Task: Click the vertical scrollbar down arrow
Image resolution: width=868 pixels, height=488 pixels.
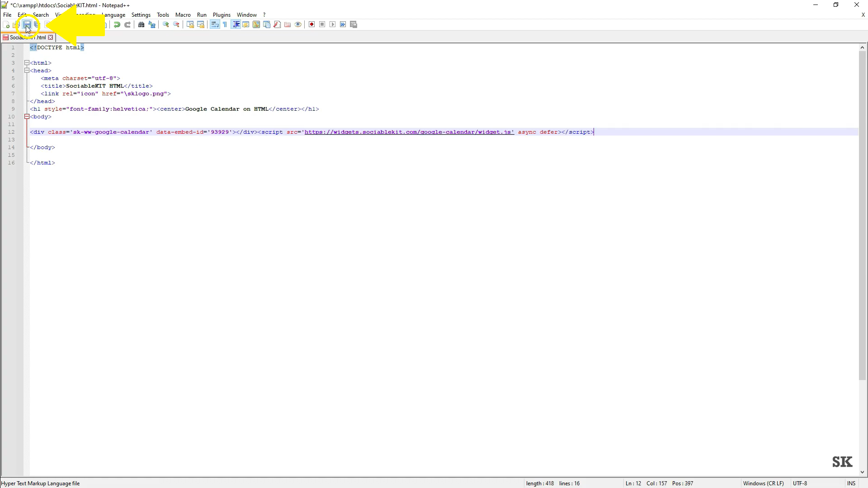Action: (862, 472)
